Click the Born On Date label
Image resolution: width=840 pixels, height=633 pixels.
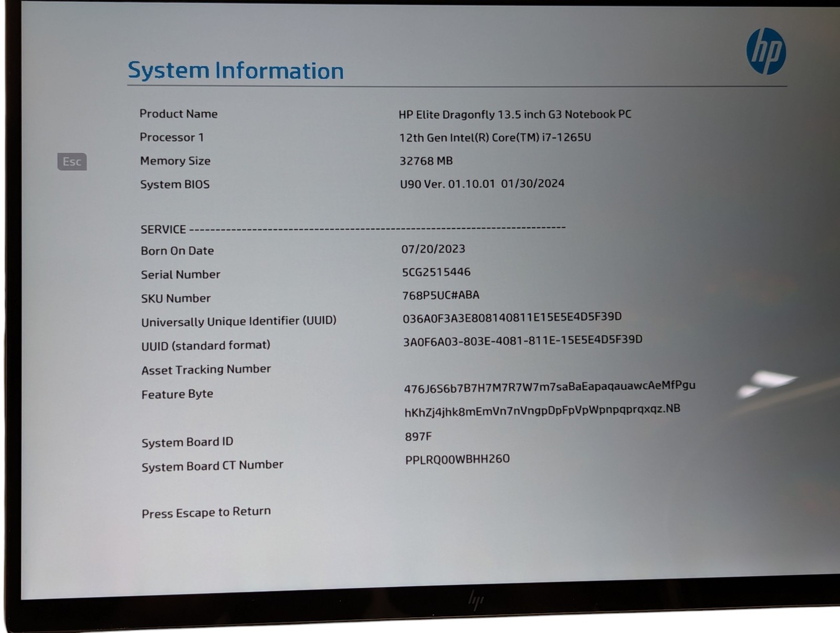tap(177, 251)
